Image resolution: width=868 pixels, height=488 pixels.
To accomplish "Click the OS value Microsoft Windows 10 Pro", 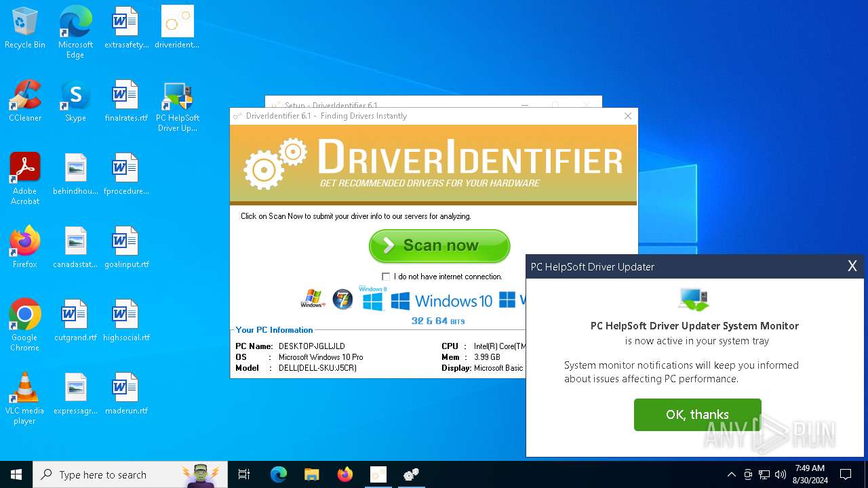I will click(x=321, y=357).
